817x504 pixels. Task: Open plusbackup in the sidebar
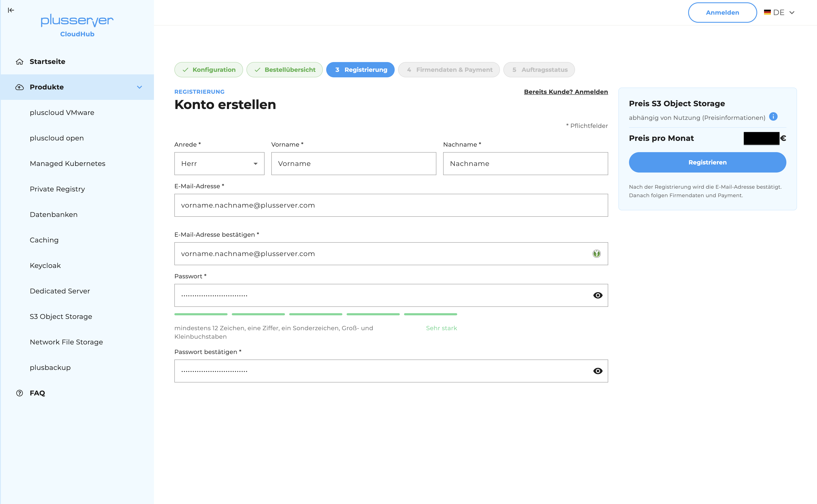point(50,368)
